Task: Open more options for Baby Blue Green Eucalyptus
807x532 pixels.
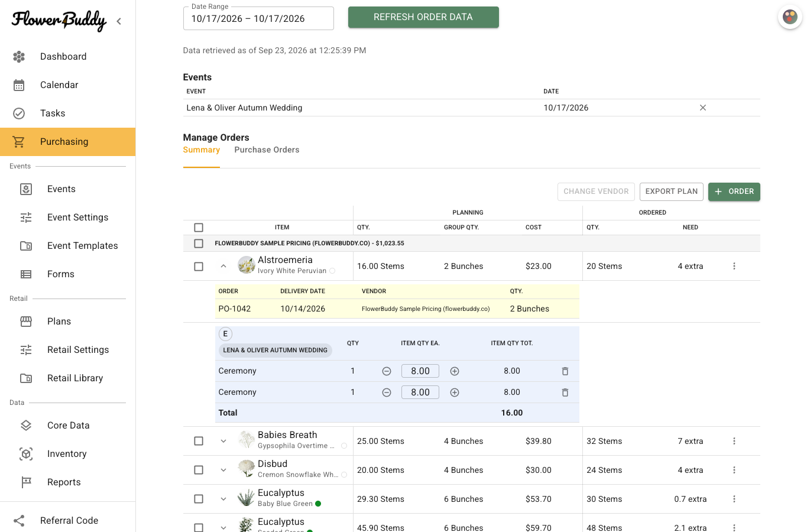Action: click(734, 499)
